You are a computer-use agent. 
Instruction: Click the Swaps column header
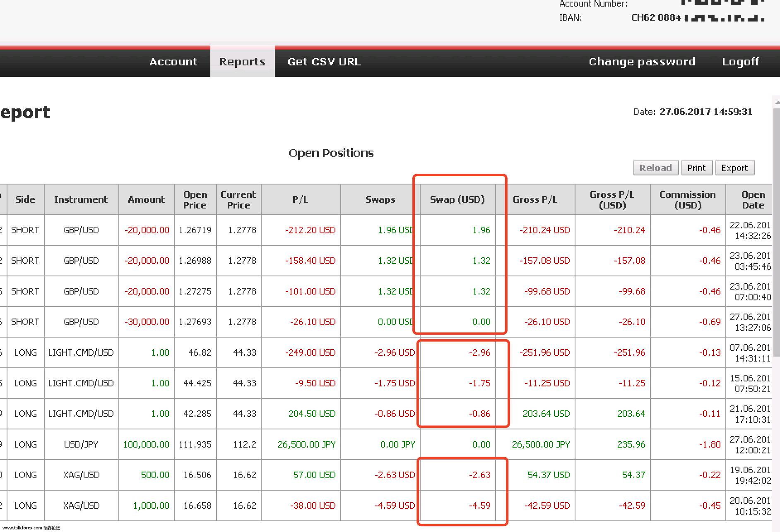click(380, 199)
